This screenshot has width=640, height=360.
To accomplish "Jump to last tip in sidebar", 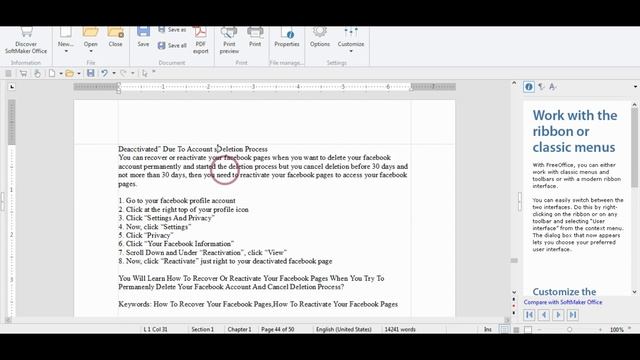I will pyautogui.click(x=573, y=315).
